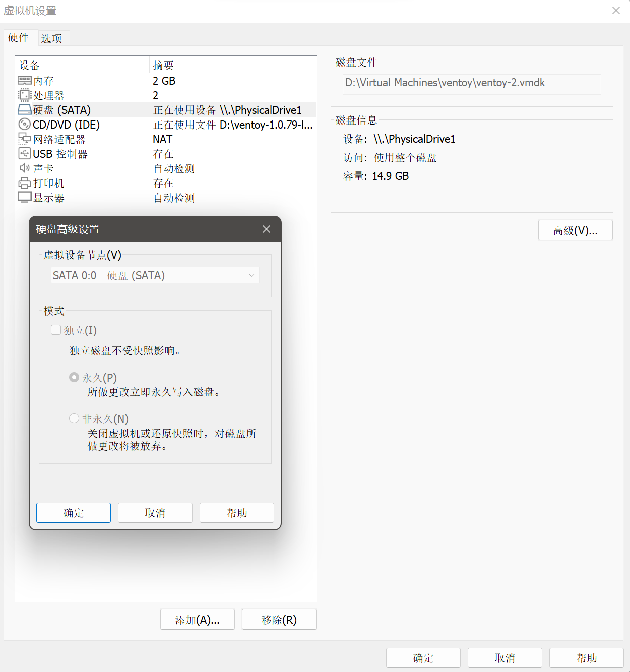Click the CD/DVD (IDE) disc icon
The width and height of the screenshot is (630, 672).
25,125
